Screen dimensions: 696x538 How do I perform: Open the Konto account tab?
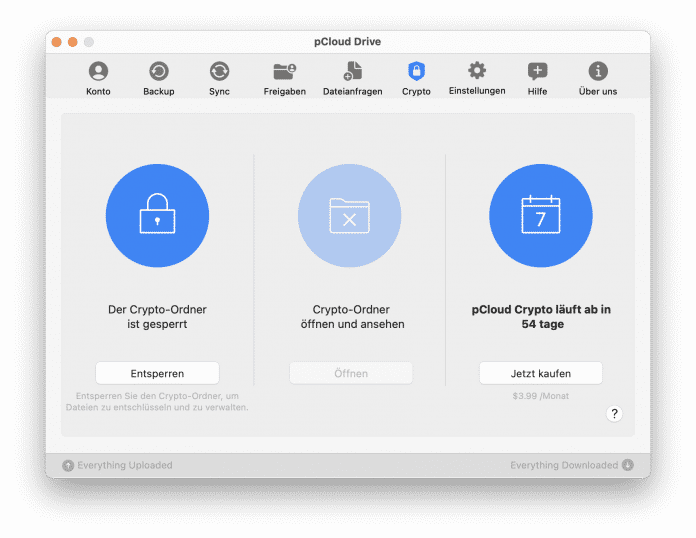tap(98, 79)
